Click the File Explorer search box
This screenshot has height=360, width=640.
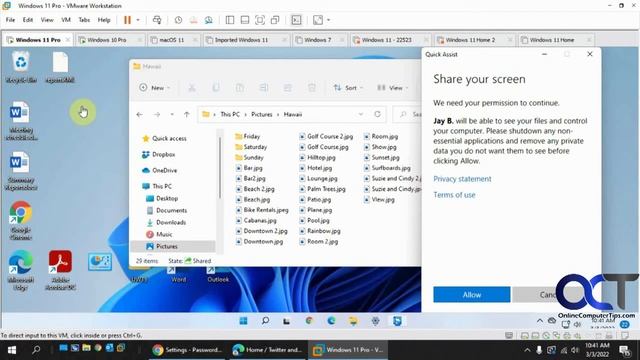[x=408, y=114]
